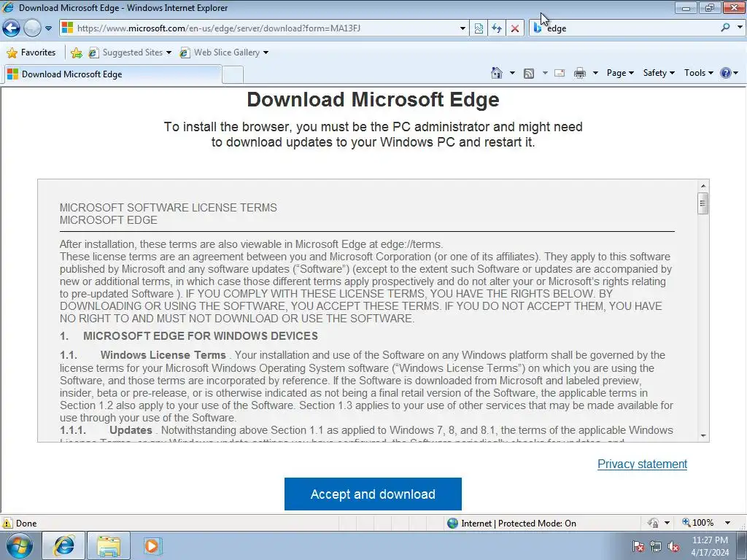747x560 pixels.
Task: Expand zoom level dropdown arrow
Action: (727, 523)
